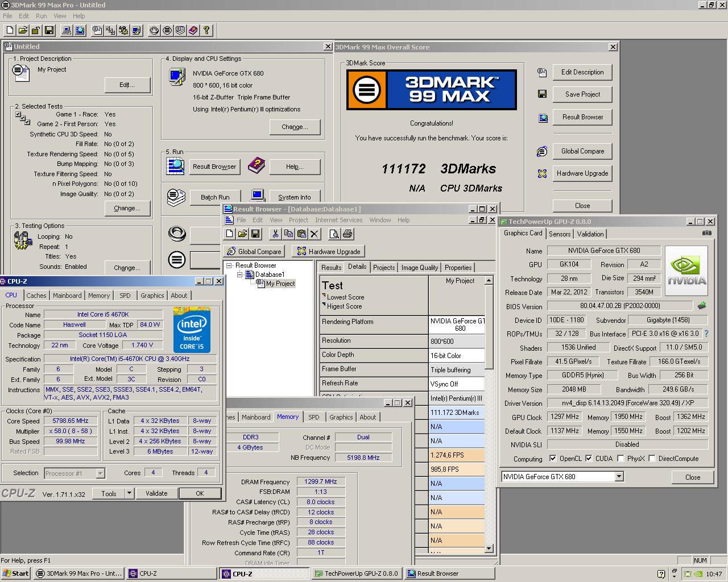The width and height of the screenshot is (728, 582).
Task: Click the Testing Options gears toolbar icon
Action: tap(123, 30)
